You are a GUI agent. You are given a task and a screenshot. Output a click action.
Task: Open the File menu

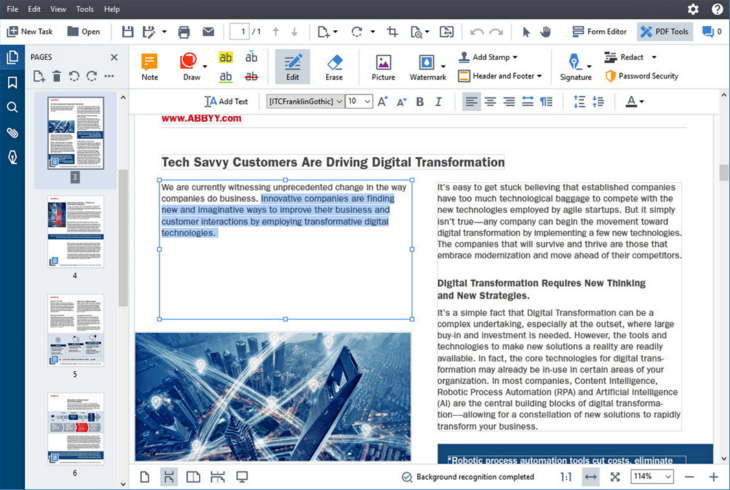pyautogui.click(x=13, y=9)
